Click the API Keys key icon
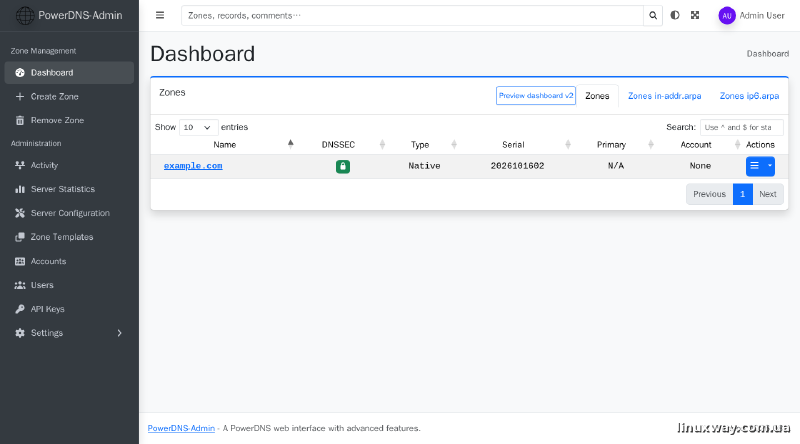This screenshot has width=800, height=444. coord(20,309)
